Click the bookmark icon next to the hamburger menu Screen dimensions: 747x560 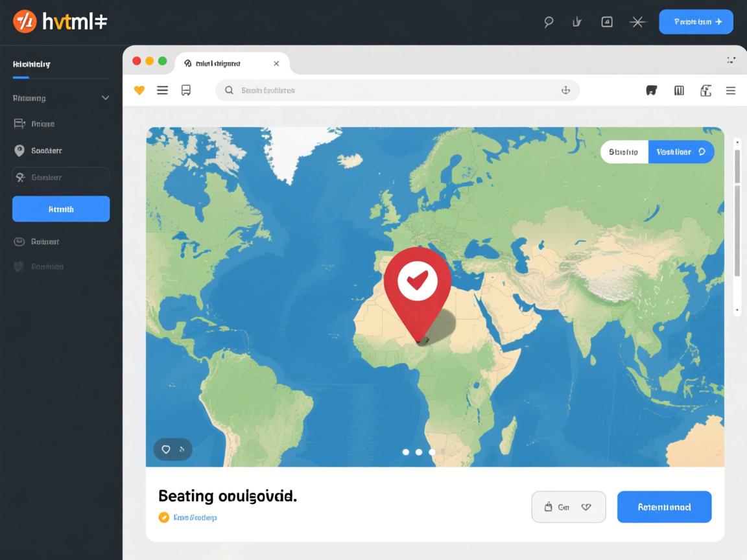[x=186, y=91]
